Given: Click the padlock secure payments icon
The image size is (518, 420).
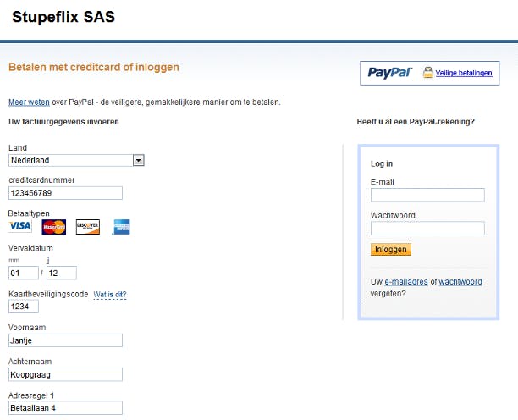Looking at the screenshot, I should pos(428,73).
